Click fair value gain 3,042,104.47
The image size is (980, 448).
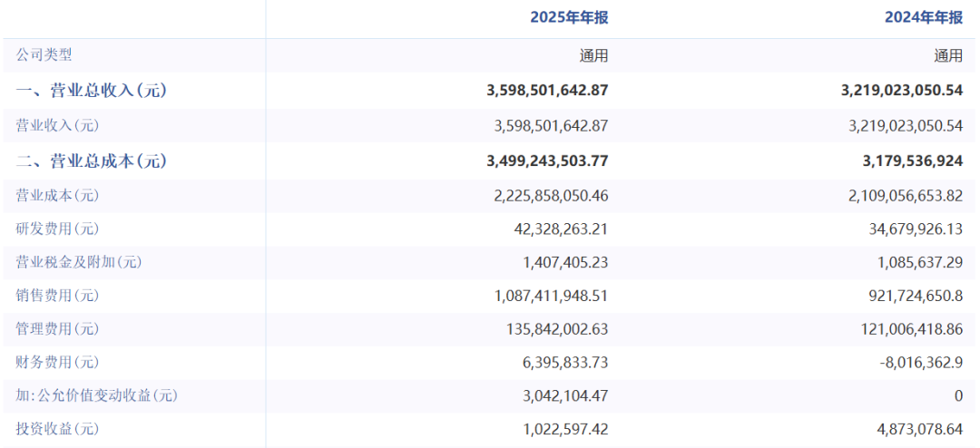(x=565, y=396)
